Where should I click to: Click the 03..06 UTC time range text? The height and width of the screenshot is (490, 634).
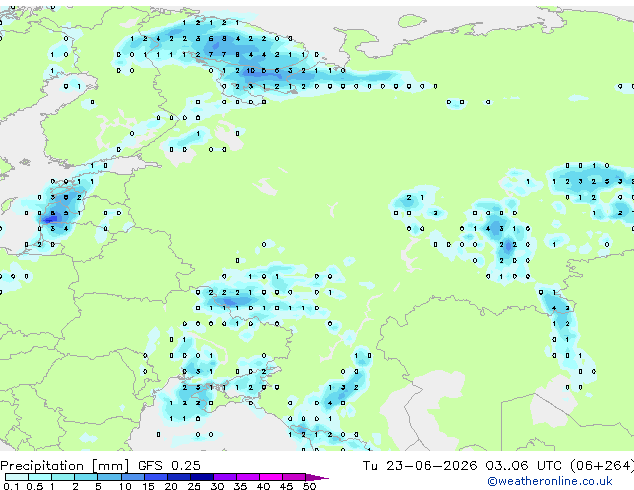tap(523, 466)
